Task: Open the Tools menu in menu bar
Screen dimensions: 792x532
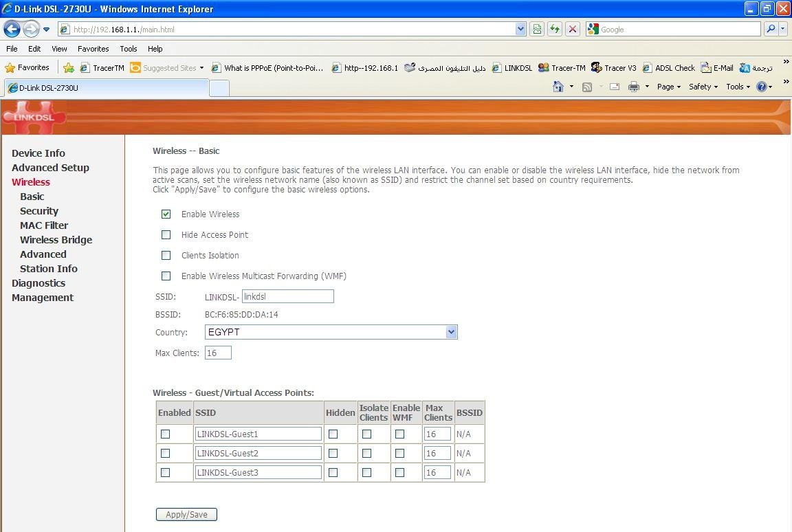Action: tap(128, 49)
